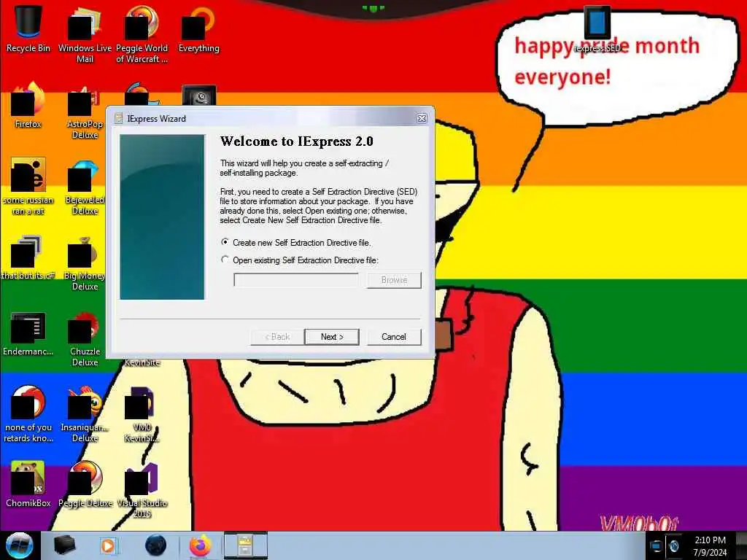Click the Next > button
The width and height of the screenshot is (747, 560).
pos(332,337)
